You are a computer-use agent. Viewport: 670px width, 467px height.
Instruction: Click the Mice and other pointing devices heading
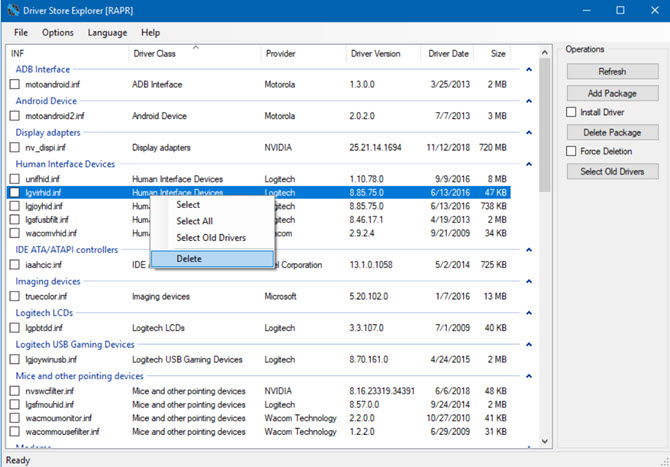(x=79, y=376)
